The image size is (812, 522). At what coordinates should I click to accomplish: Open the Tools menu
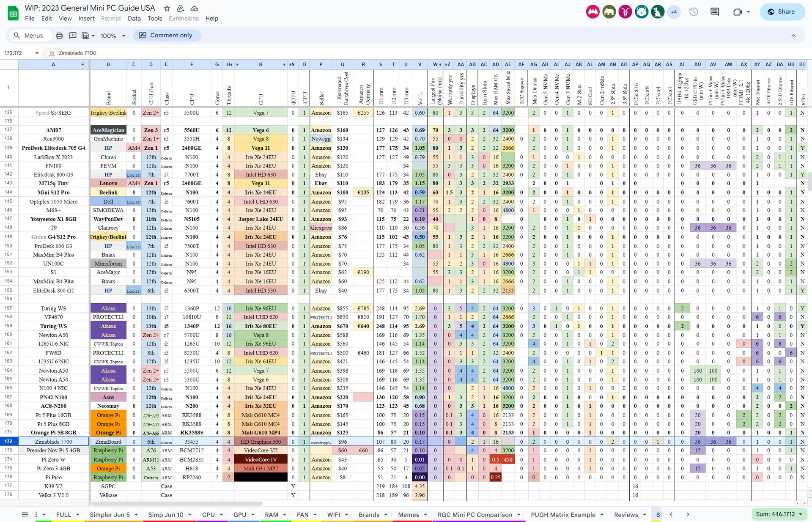tap(155, 19)
